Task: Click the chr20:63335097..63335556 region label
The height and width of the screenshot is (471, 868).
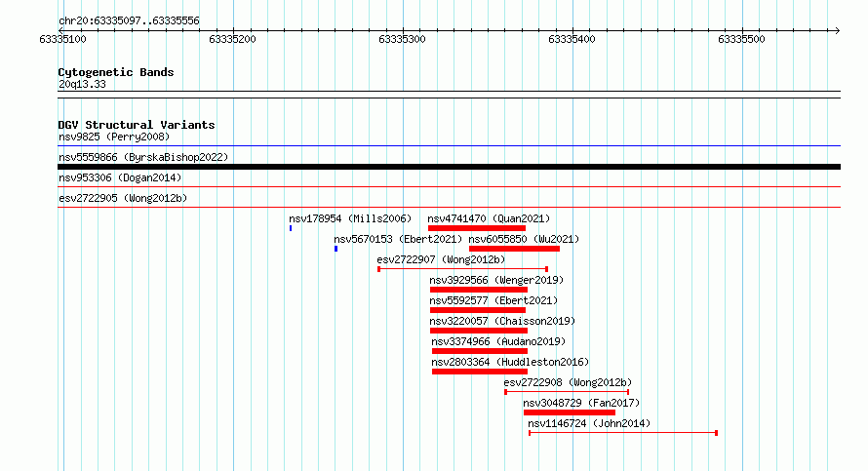Action: [x=129, y=20]
